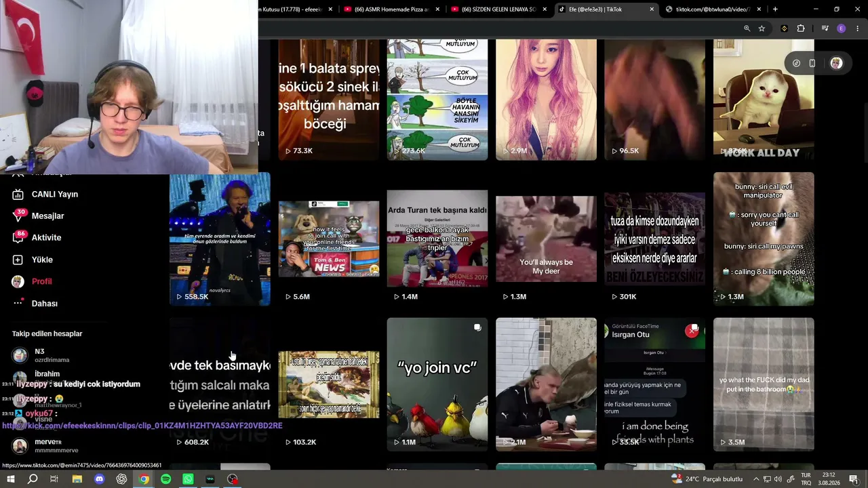Open the Chrome three-dot menu
Viewport: 868px width, 488px height.
[858, 28]
